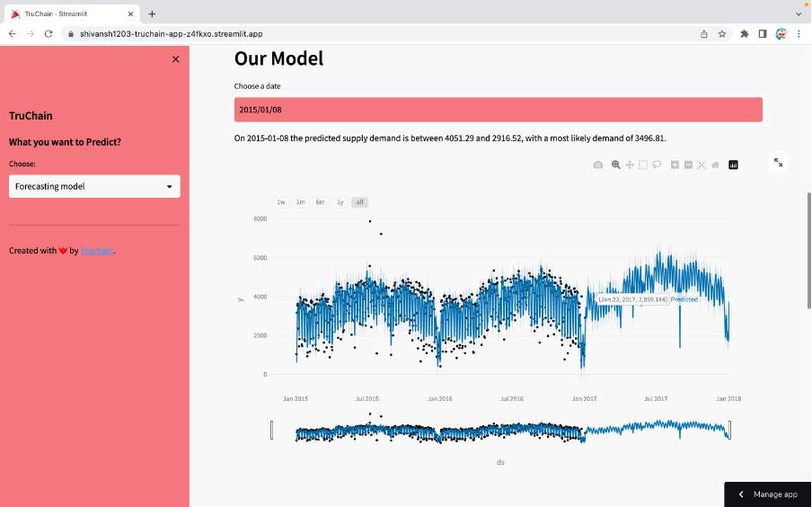The image size is (812, 507).
Task: Open the Forecasting model dropdown
Action: tap(94, 186)
